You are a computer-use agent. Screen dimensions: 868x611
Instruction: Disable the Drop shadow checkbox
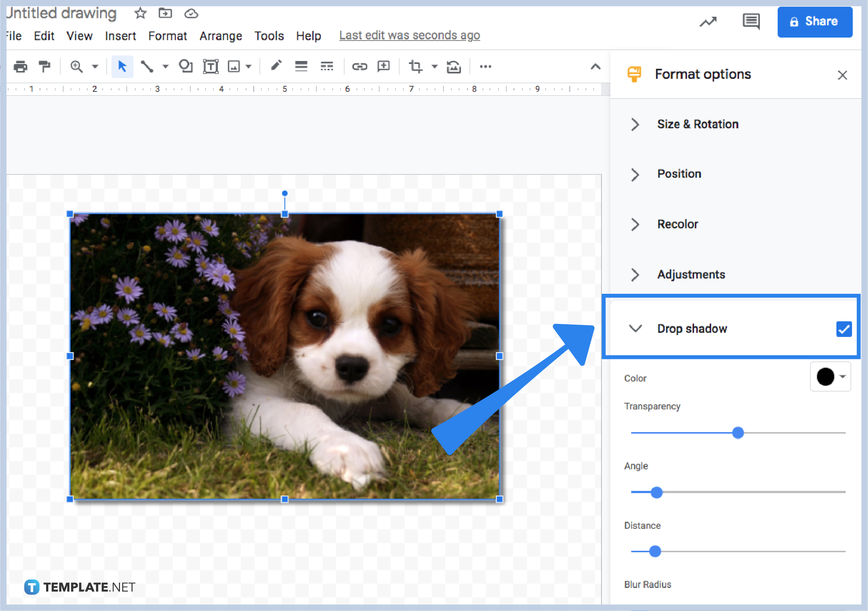coord(843,329)
